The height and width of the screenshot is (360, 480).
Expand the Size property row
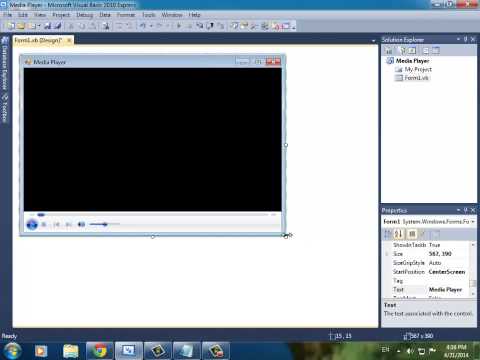(x=387, y=254)
